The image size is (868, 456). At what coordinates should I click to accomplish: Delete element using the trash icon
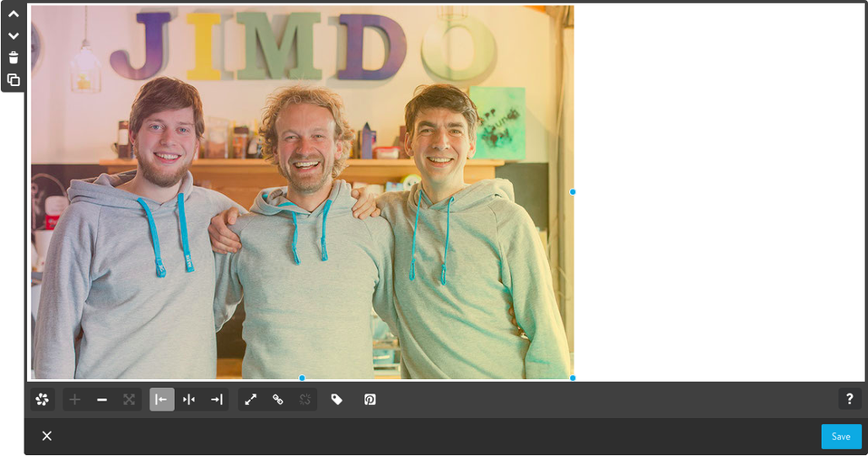click(x=14, y=58)
